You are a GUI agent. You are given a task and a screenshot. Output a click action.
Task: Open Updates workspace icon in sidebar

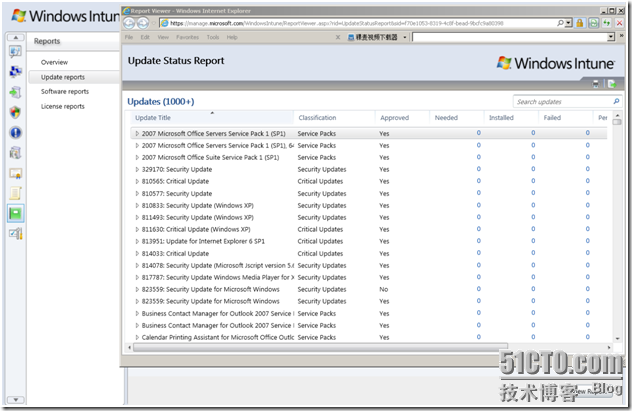15,92
